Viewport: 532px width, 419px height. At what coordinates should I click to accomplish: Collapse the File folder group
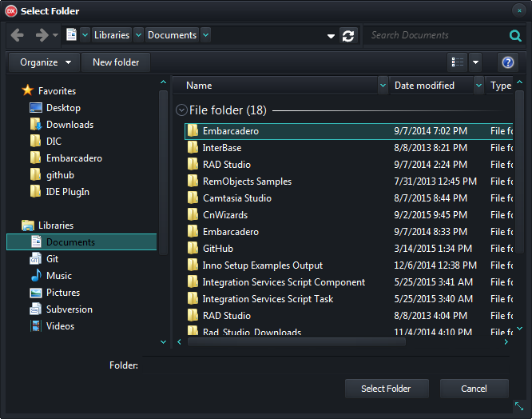[181, 110]
